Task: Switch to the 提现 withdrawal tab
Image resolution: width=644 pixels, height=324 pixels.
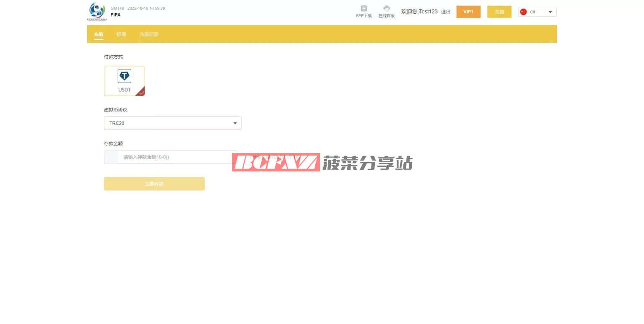Action: (x=121, y=34)
